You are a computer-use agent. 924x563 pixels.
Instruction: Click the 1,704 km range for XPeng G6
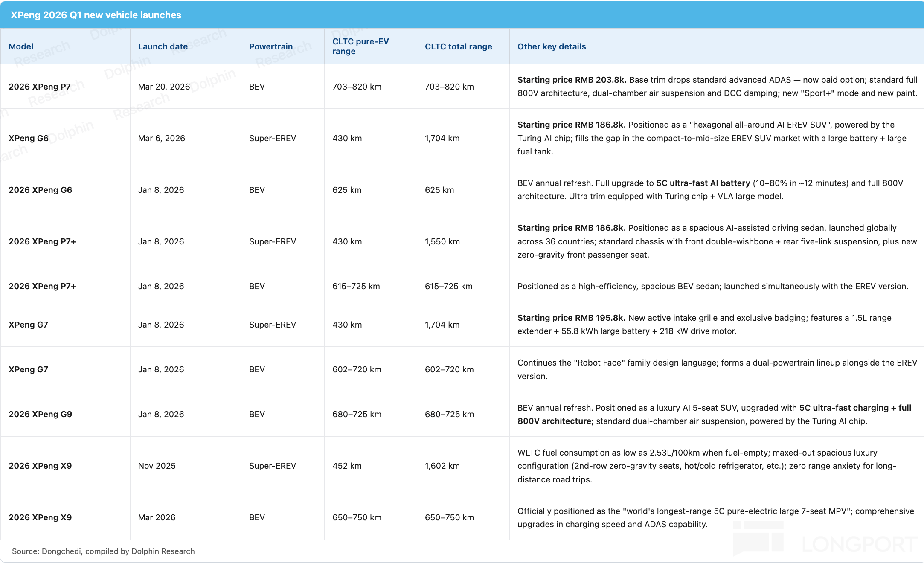[x=442, y=138]
